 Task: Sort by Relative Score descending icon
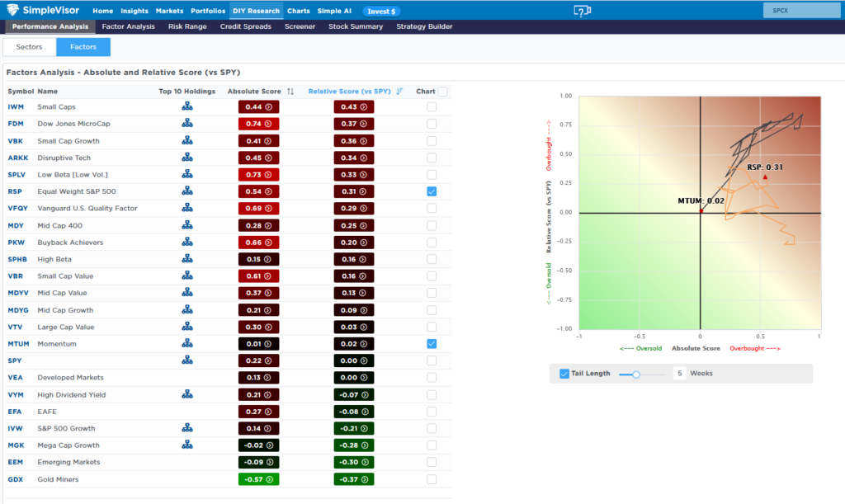399,92
